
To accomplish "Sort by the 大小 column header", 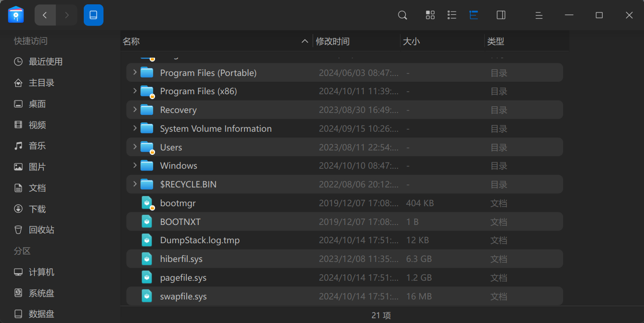I will [442, 41].
